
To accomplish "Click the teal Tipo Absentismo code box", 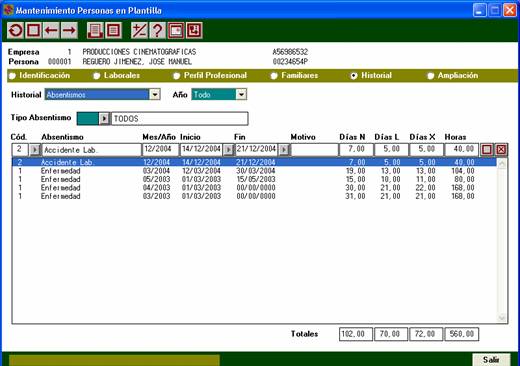I will click(88, 119).
